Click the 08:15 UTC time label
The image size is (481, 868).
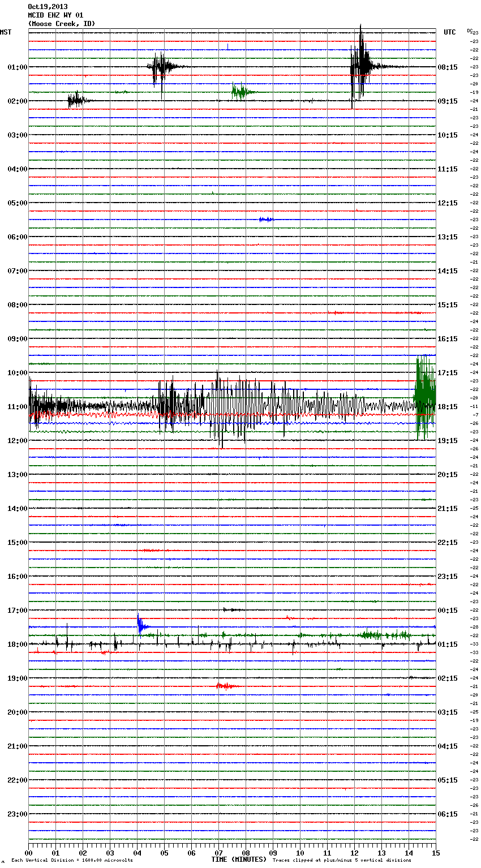click(448, 67)
